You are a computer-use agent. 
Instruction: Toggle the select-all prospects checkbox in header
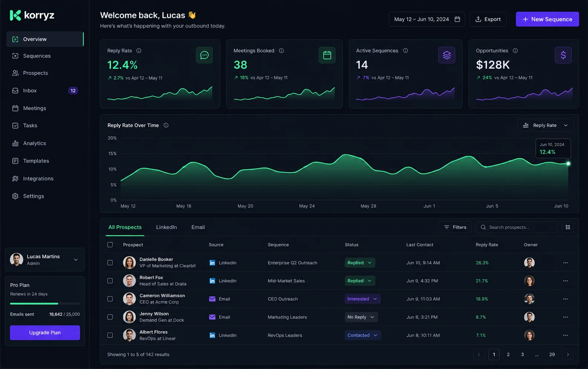tap(110, 245)
